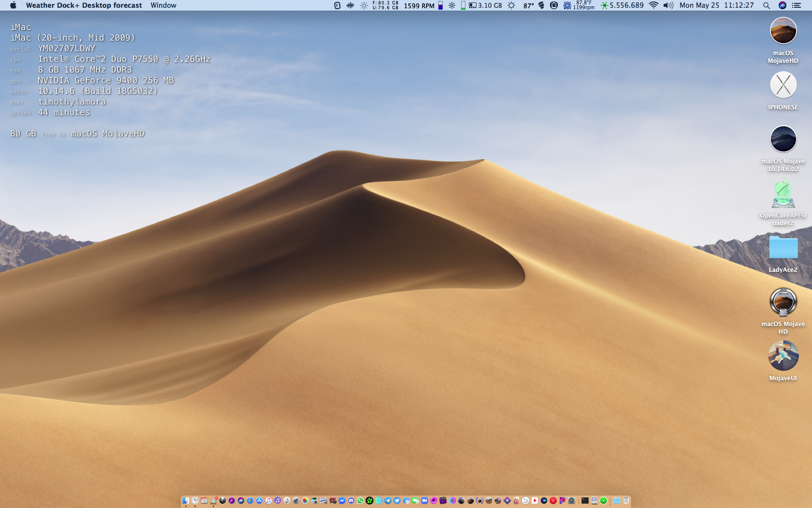Open the Weather Dock+ cloudy icon

pyautogui.click(x=214, y=501)
